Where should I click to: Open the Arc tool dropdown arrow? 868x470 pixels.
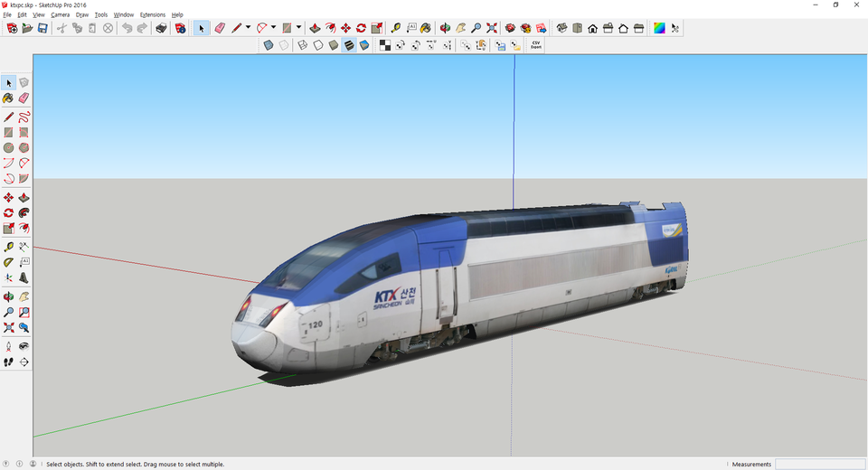pyautogui.click(x=274, y=28)
